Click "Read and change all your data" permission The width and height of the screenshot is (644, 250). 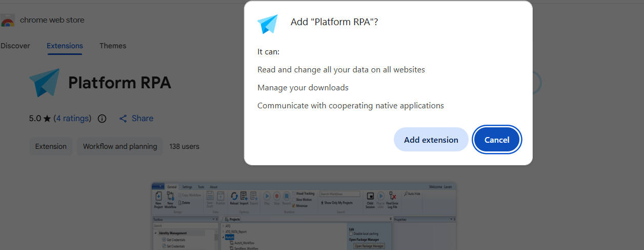(x=341, y=69)
